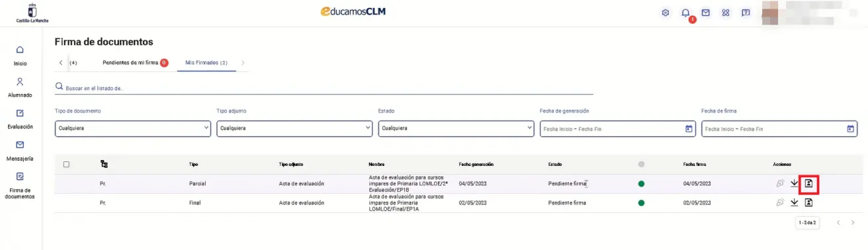Open Mensajería in the sidebar
868x250 pixels.
[20, 151]
